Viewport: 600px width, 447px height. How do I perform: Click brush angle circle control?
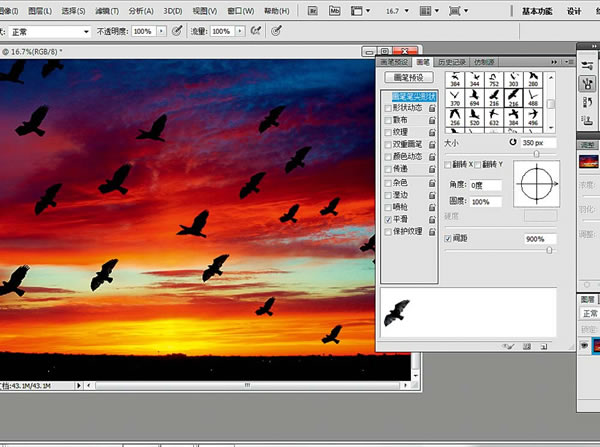(x=536, y=184)
